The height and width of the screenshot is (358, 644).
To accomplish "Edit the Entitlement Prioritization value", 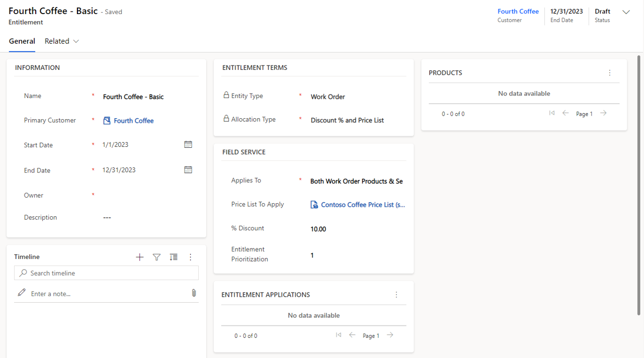I will click(x=312, y=255).
